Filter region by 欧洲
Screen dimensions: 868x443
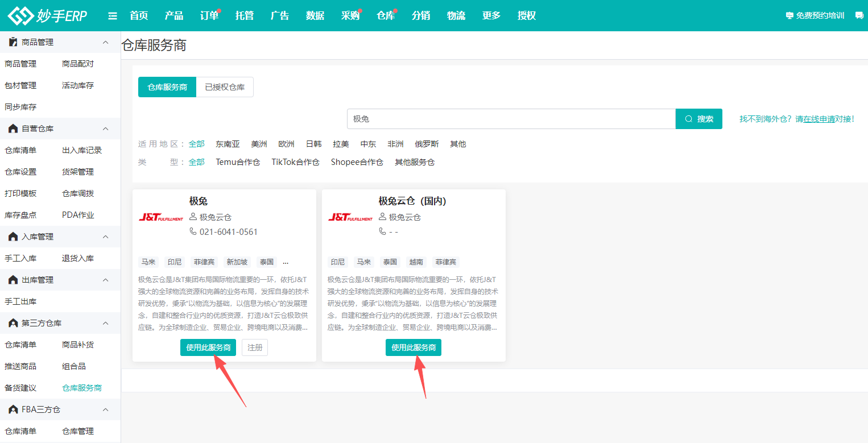286,144
